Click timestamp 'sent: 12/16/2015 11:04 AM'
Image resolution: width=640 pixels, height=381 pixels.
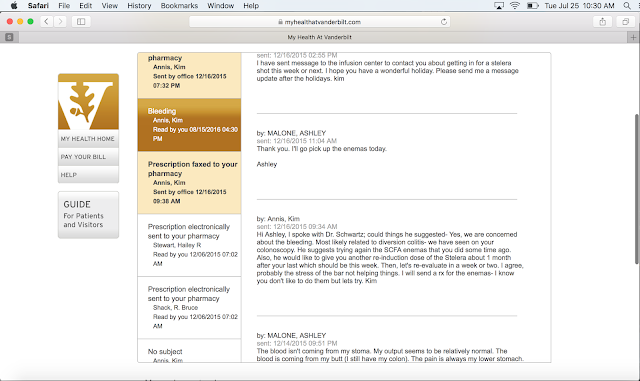[296, 141]
